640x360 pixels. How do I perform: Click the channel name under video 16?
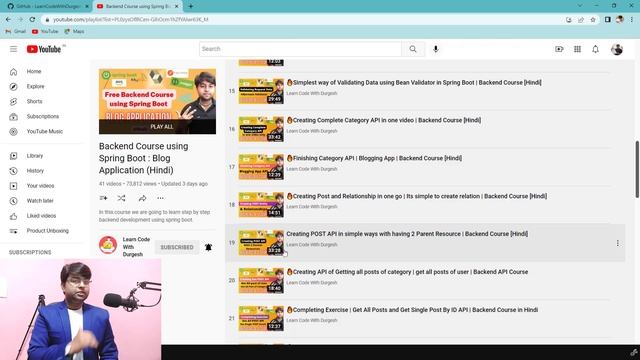tap(312, 131)
